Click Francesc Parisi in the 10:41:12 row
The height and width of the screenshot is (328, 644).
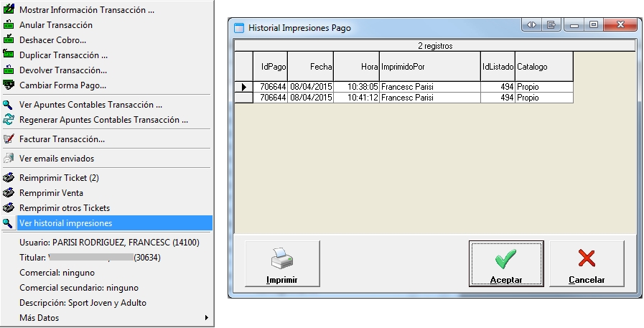[430, 98]
